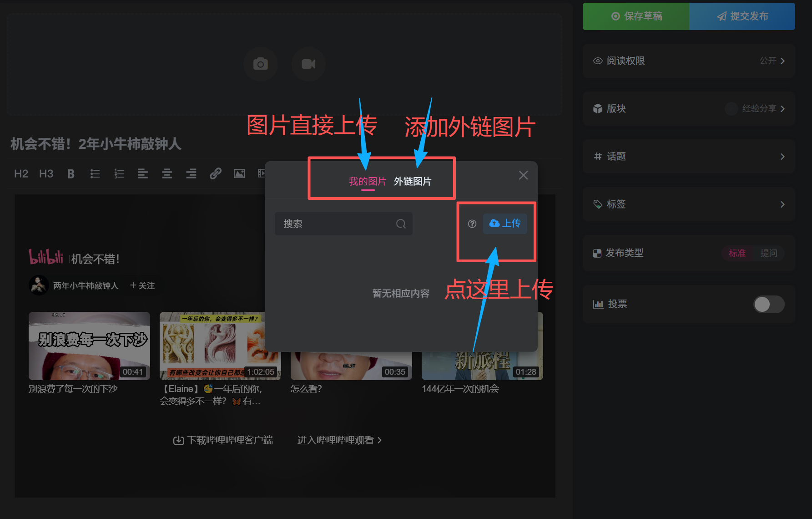
Task: Click the camera photo upload icon
Action: pos(260,64)
